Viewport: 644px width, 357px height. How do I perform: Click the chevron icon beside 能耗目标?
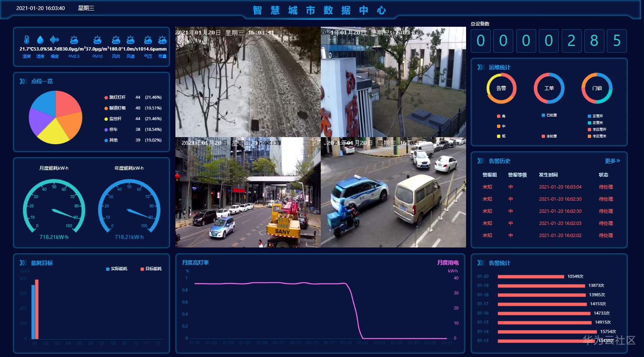[x=23, y=263]
